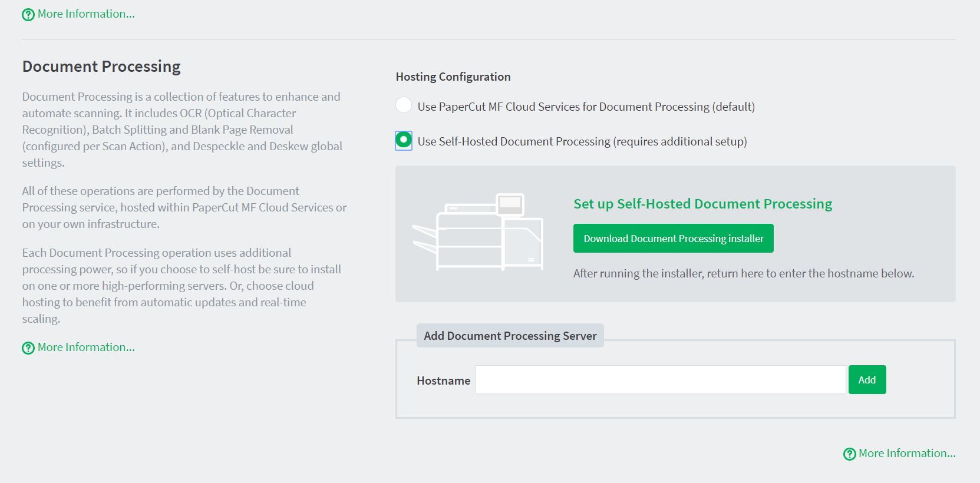The image size is (980, 483).
Task: Open More Information link below Add Document Processing Server
Action: coord(907,454)
